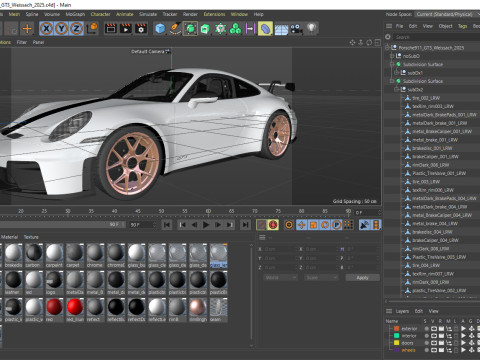Image resolution: width=480 pixels, height=360 pixels.
Task: Open the Character menu
Action: (x=100, y=14)
